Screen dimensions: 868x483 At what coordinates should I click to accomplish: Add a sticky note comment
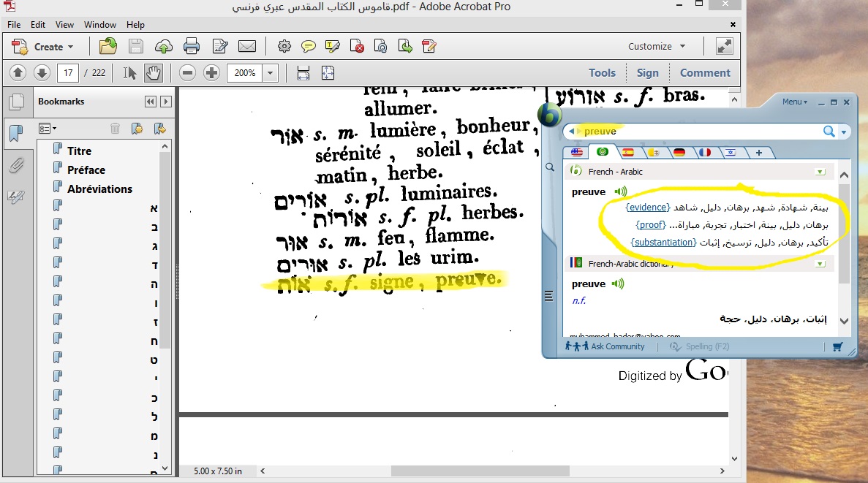tap(308, 47)
